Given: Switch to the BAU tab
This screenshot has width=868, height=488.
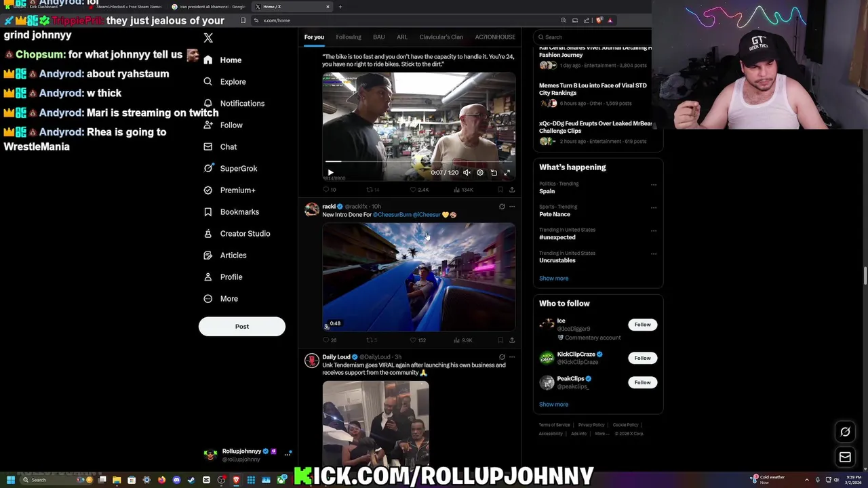Looking at the screenshot, I should pos(379,37).
